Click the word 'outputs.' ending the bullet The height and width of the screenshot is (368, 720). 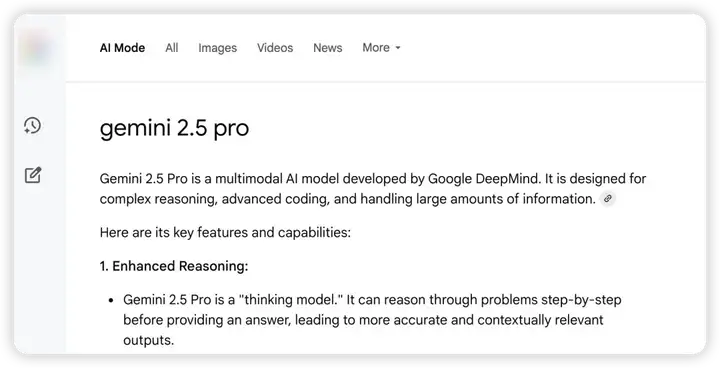(149, 340)
